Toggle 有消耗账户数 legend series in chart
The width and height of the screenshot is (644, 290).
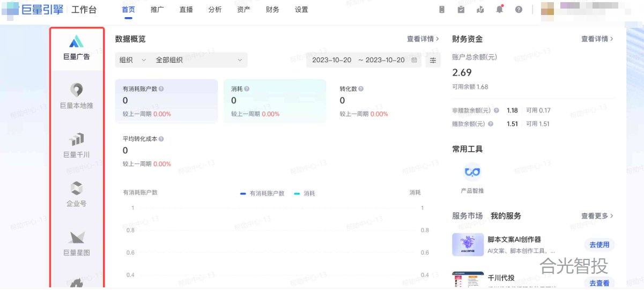(262, 194)
